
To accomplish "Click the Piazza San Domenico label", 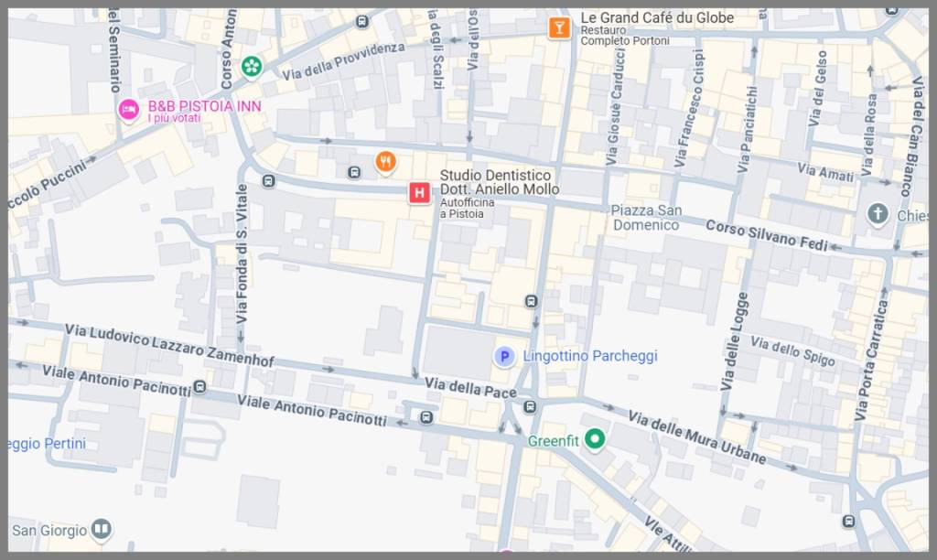I will click(x=646, y=217).
